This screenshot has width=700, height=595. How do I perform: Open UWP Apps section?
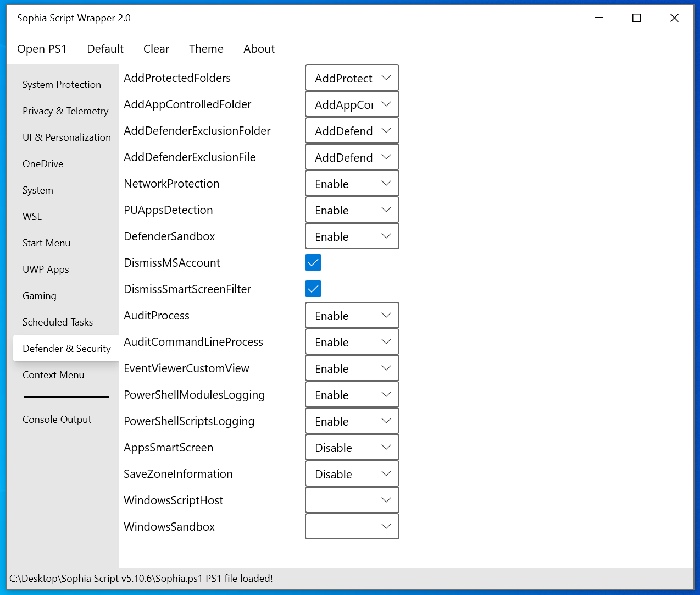(x=66, y=269)
